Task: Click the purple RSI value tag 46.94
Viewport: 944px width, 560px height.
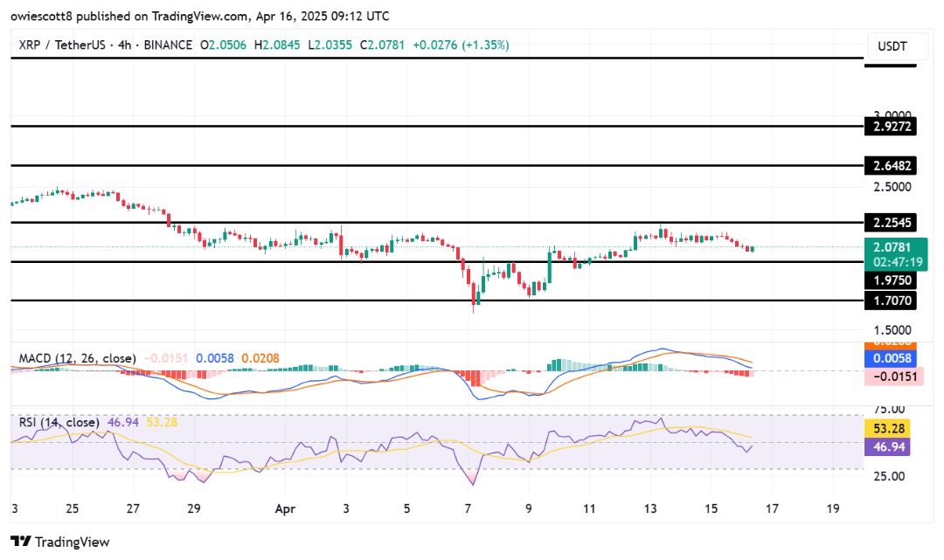Action: click(x=891, y=446)
